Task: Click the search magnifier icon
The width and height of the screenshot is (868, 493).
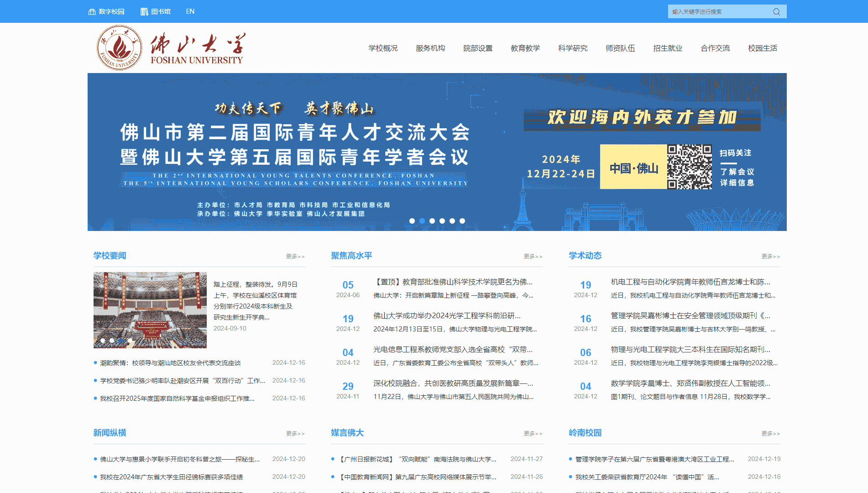Action: tap(776, 12)
